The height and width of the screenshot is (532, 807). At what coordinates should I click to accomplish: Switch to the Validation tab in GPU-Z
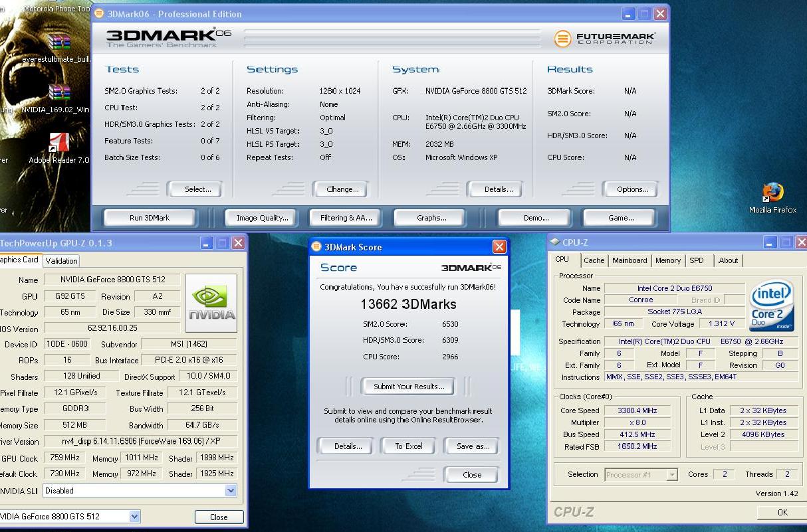click(62, 261)
